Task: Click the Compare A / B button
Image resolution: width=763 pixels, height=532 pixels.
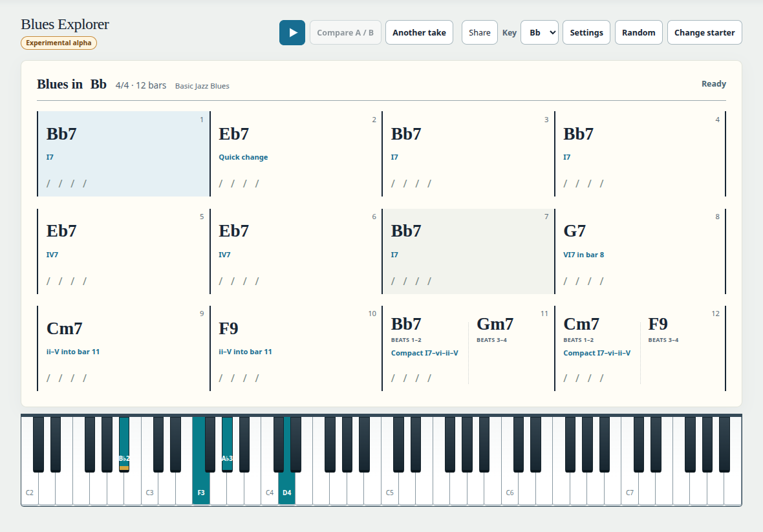Action: click(345, 32)
